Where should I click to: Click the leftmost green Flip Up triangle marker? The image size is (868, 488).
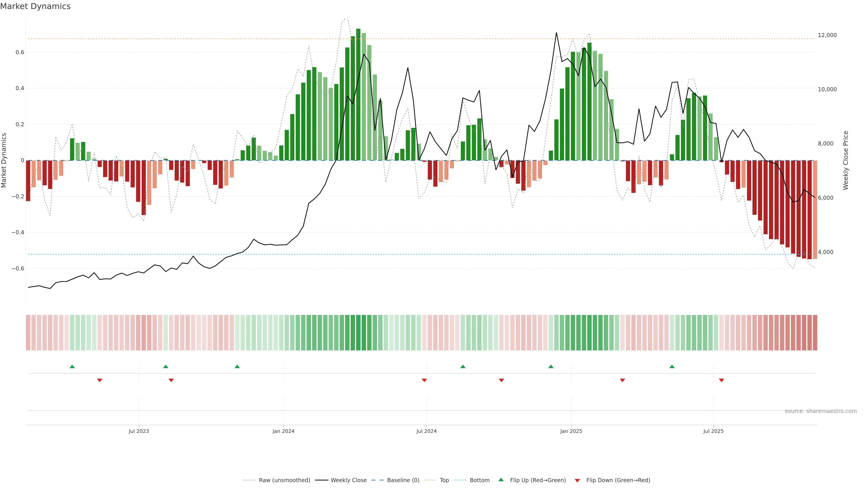pyautogui.click(x=72, y=366)
